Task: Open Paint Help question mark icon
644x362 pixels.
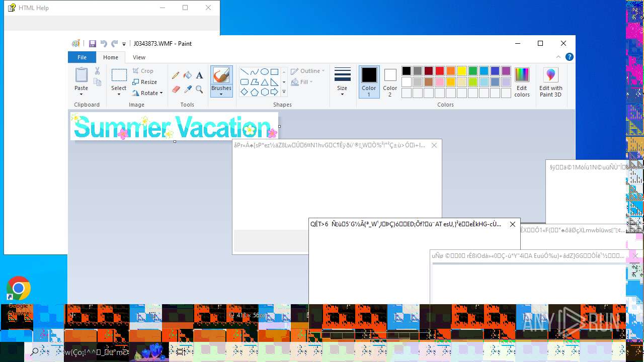Action: pos(570,57)
